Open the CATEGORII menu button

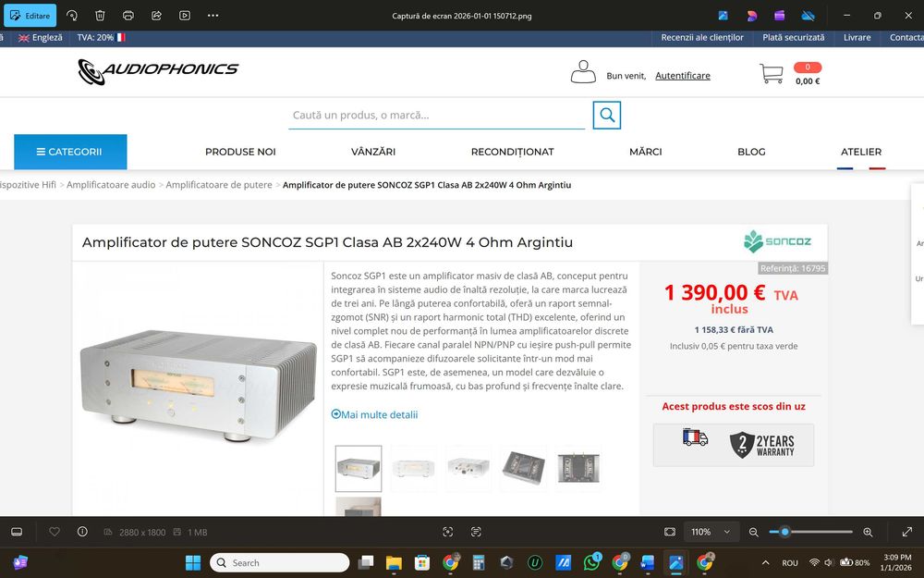70,152
